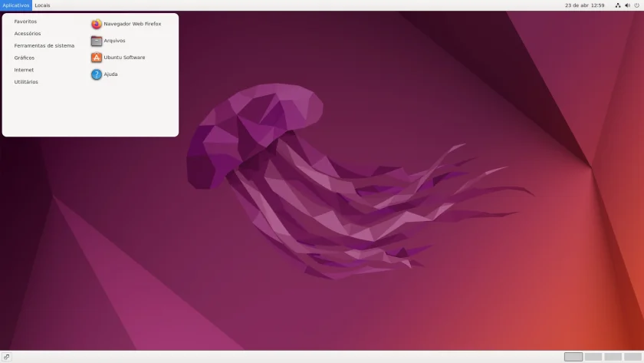Open Arquivos file manager icon

pos(96,41)
